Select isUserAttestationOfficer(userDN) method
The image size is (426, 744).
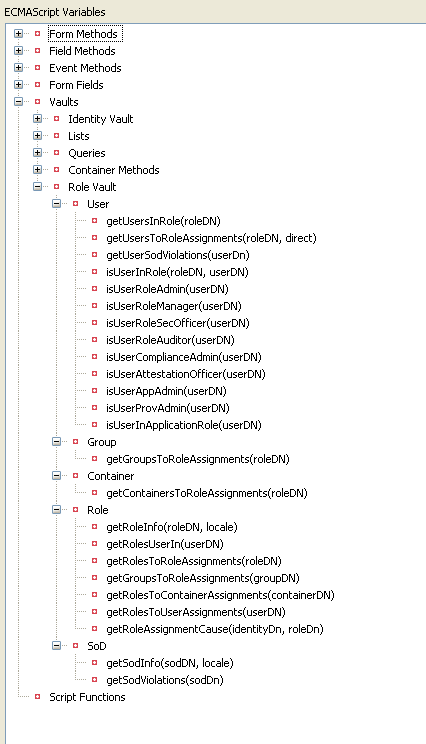pos(185,374)
